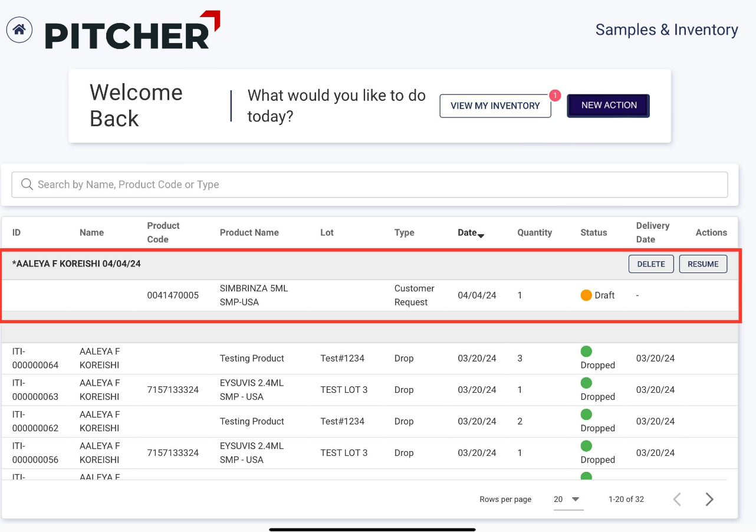
Task: Click green Dropped status for ITI-000000064
Action: tap(586, 352)
